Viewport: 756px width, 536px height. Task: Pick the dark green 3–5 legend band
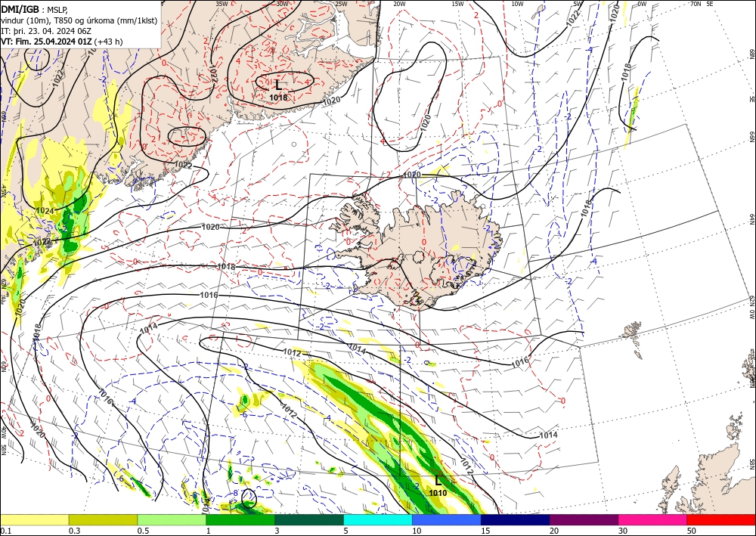(309, 519)
